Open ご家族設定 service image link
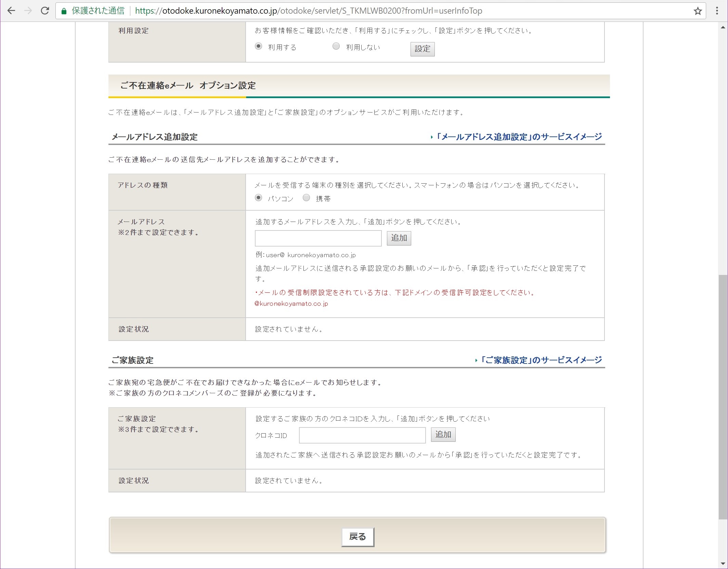This screenshot has width=728, height=569. (541, 360)
